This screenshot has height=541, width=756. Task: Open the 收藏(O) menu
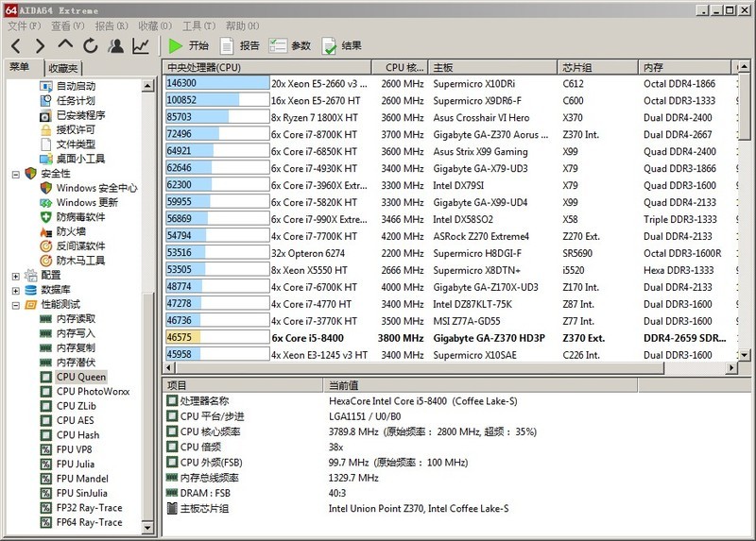(x=155, y=25)
